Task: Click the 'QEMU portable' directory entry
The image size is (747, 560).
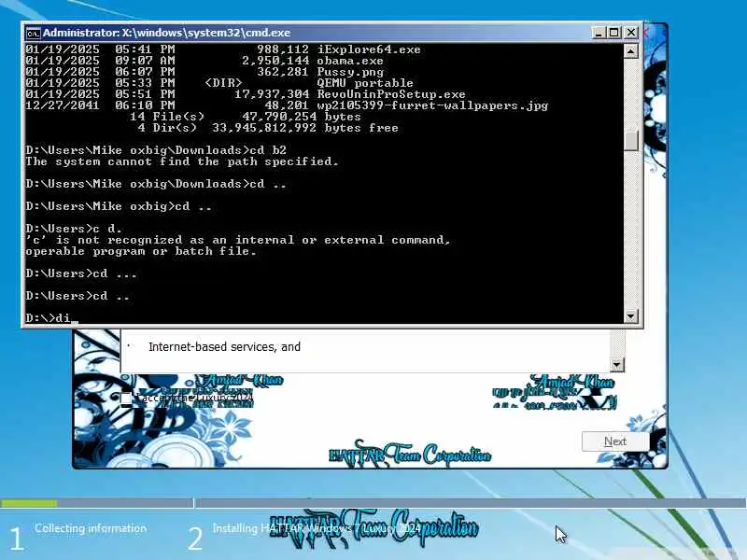Action: 365,83
